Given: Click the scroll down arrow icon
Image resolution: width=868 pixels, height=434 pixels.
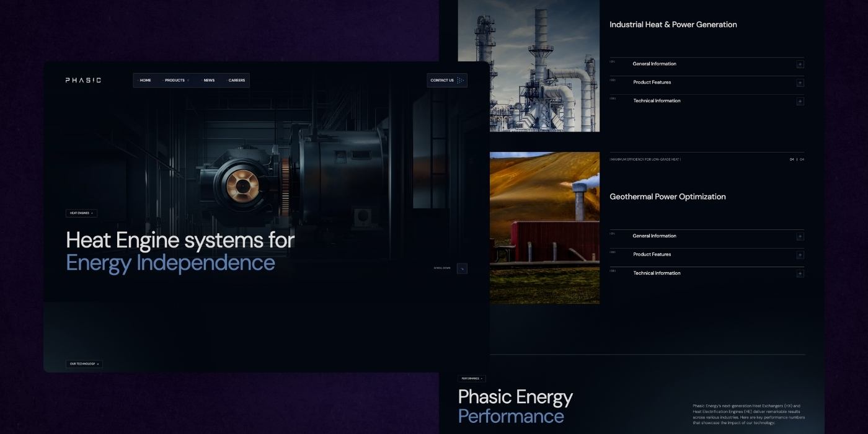Looking at the screenshot, I should pos(463,268).
